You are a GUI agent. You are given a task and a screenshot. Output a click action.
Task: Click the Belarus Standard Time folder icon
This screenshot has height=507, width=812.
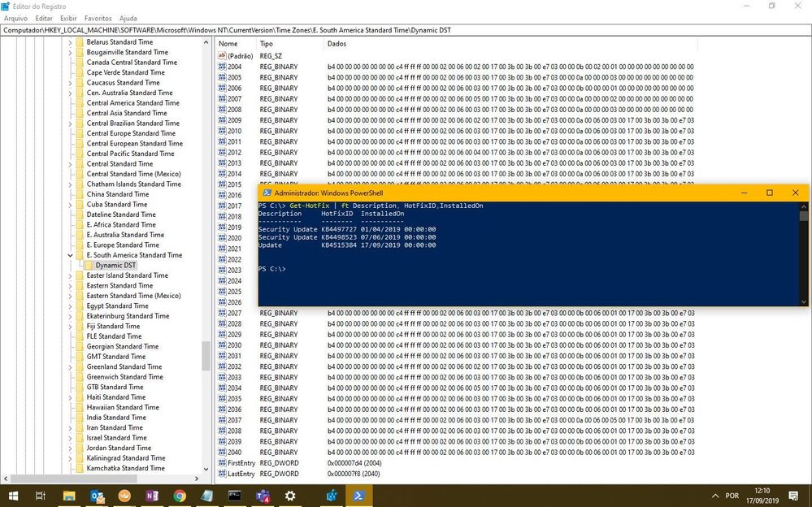pyautogui.click(x=80, y=42)
